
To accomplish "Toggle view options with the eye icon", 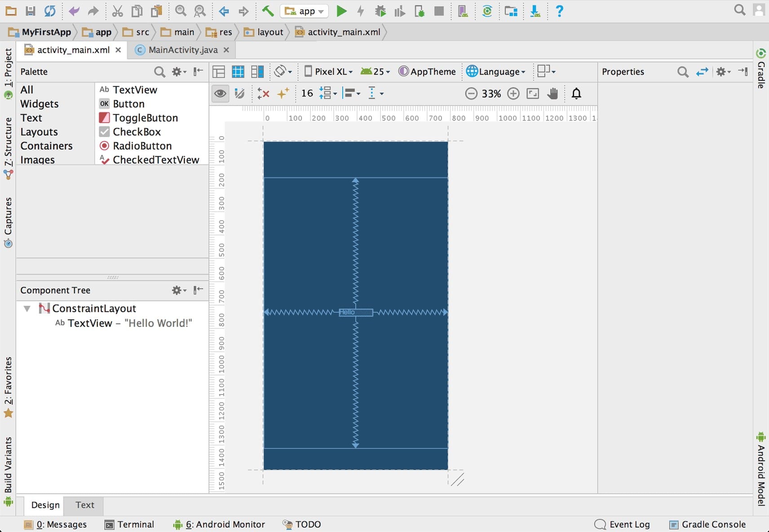I will (x=220, y=93).
